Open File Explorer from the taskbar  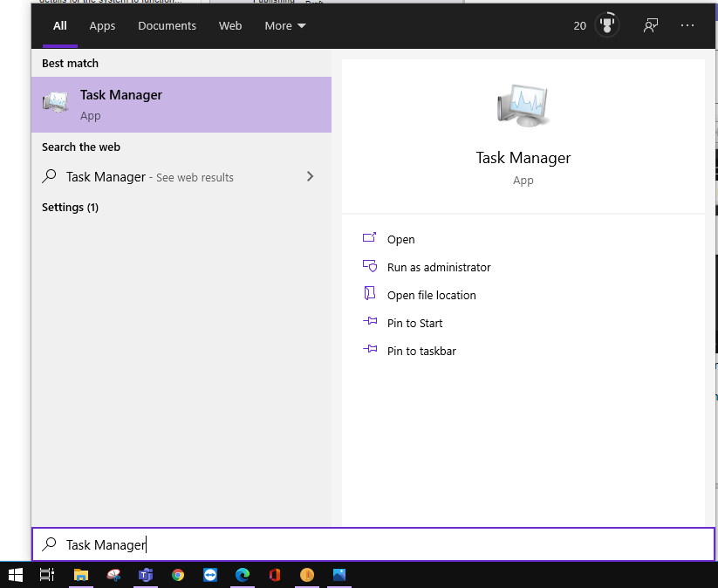[81, 575]
